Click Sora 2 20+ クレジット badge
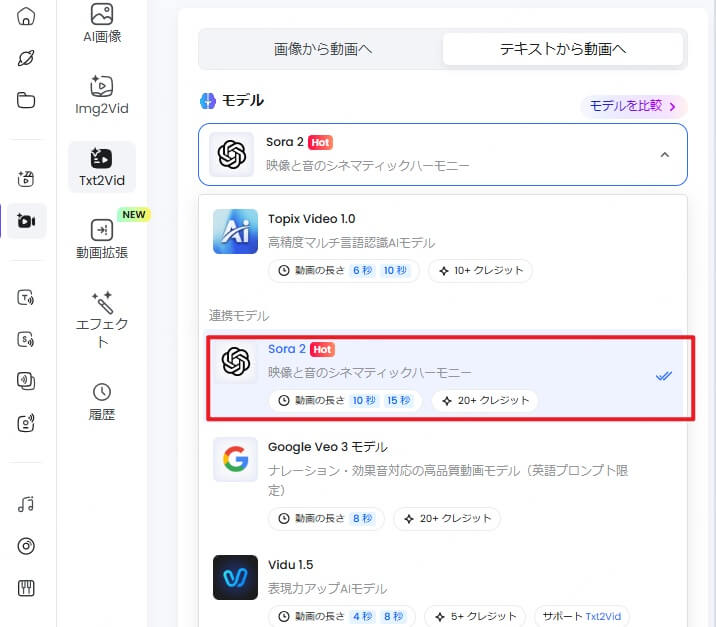This screenshot has height=627, width=716. (485, 400)
